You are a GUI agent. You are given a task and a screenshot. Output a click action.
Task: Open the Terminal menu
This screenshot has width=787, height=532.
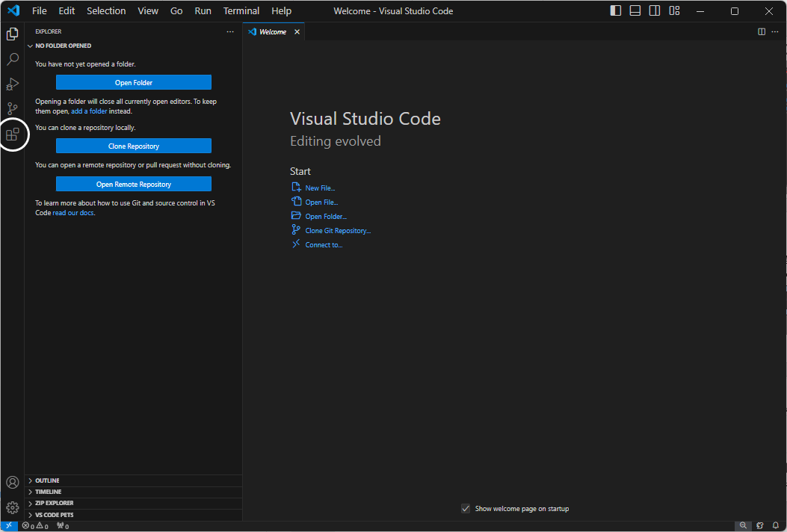[x=241, y=10]
